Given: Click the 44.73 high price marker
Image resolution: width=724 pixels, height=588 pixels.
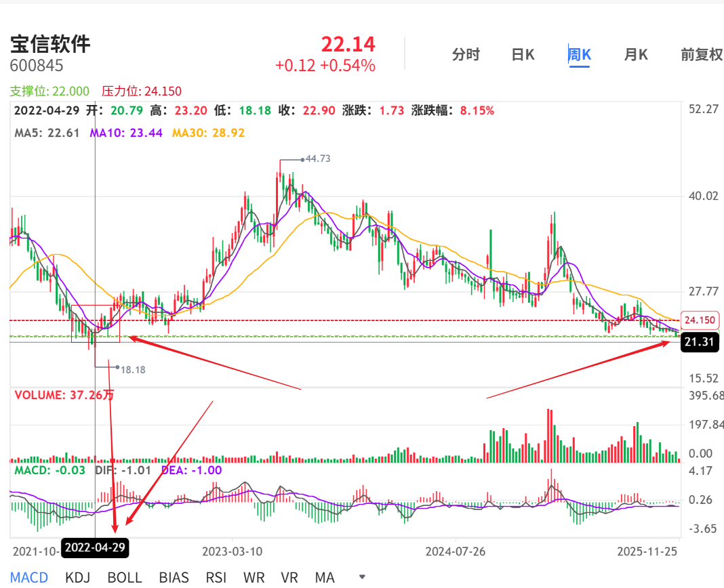Looking at the screenshot, I should pyautogui.click(x=318, y=159).
